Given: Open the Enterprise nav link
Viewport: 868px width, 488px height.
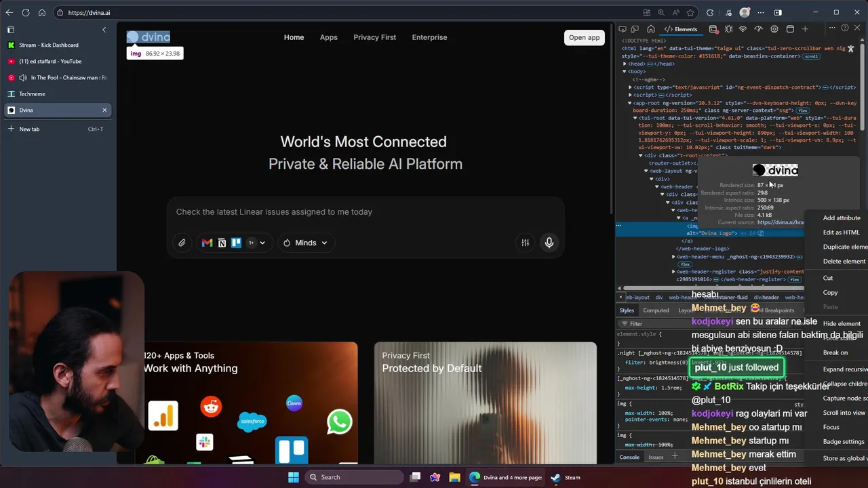Looking at the screenshot, I should [429, 37].
